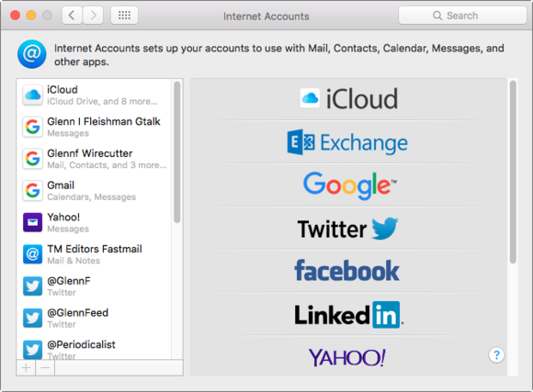This screenshot has height=392, width=533.
Task: Select the @GlennFeed account name
Action: [78, 312]
